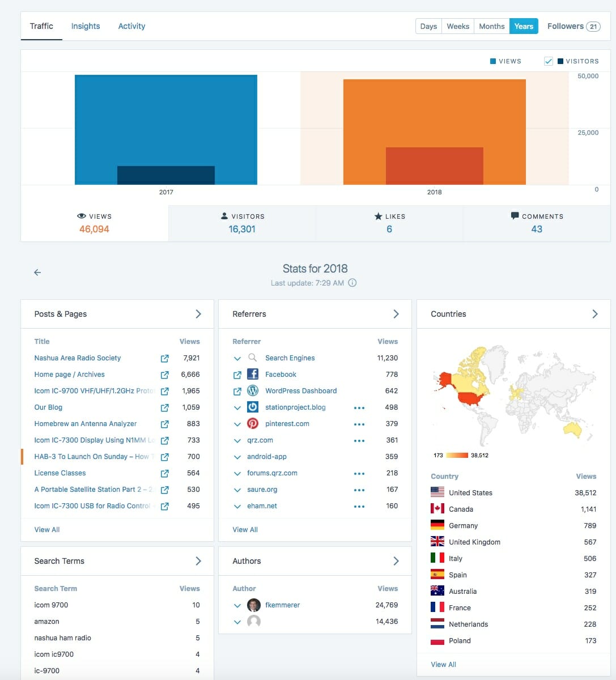Select the Months period button
This screenshot has height=680, width=616.
pyautogui.click(x=491, y=26)
